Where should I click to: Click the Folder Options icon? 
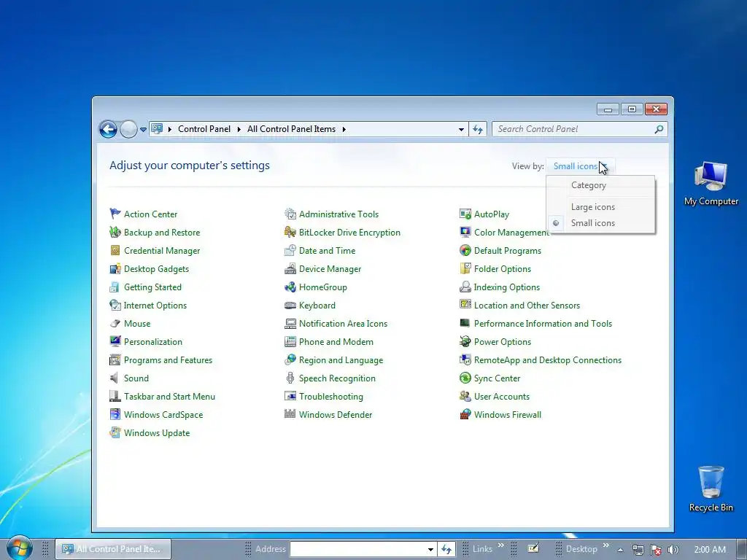pos(465,268)
